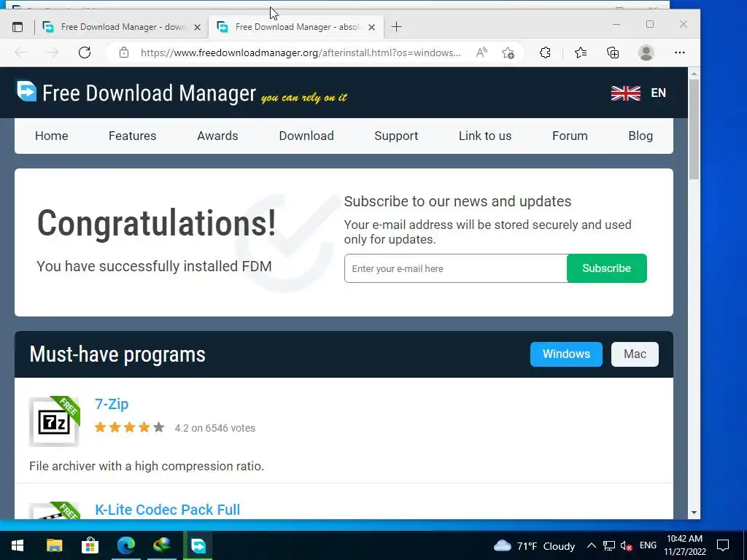Viewport: 747px width, 560px height.
Task: Open the Collections icon
Action: [613, 52]
